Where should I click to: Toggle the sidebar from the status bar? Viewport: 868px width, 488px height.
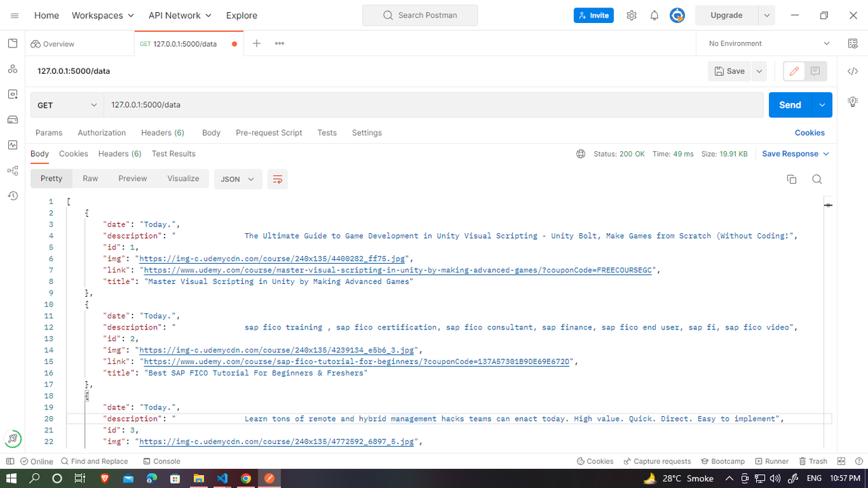pos(10,461)
